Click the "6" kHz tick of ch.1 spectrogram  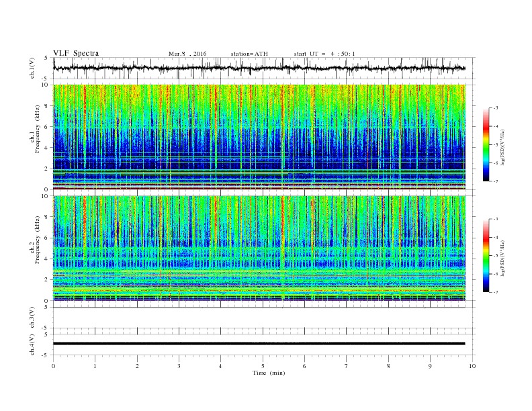(x=47, y=126)
